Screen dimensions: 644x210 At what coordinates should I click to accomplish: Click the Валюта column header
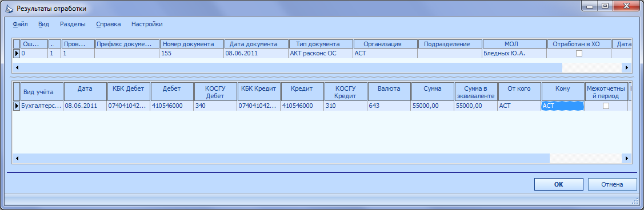click(x=389, y=91)
